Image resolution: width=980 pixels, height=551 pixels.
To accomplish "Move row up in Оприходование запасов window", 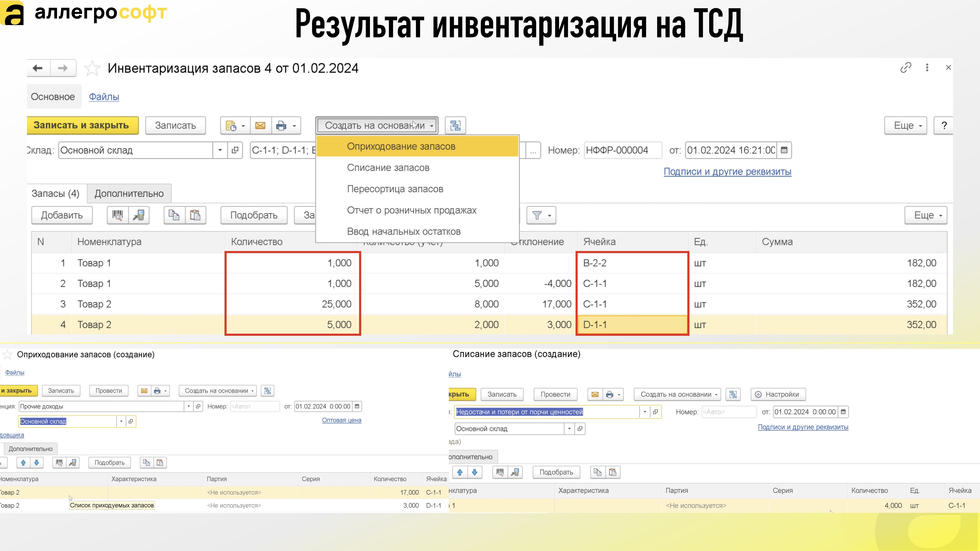I will tap(23, 463).
